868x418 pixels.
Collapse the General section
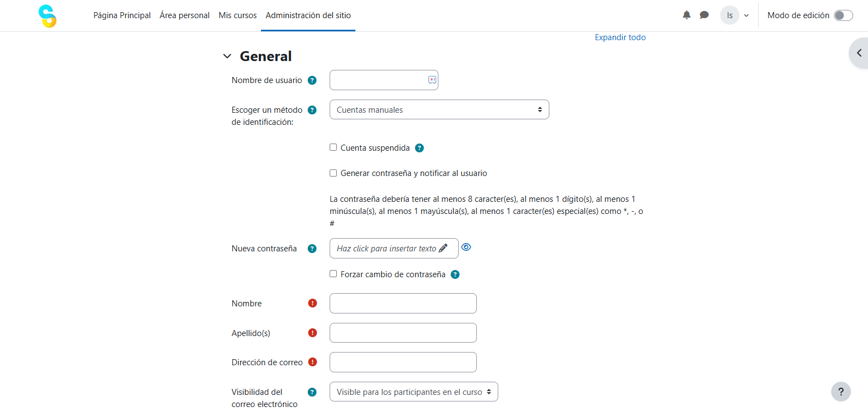click(x=227, y=56)
